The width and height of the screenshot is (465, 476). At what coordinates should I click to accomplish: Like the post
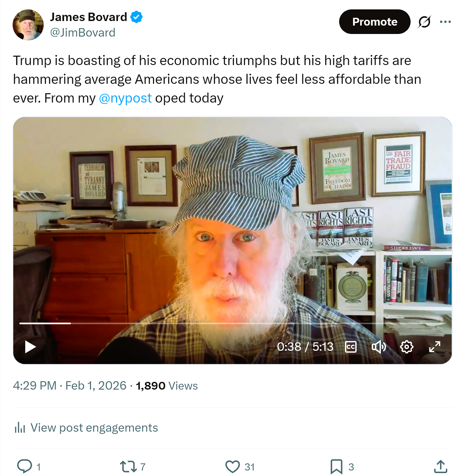coord(232,466)
